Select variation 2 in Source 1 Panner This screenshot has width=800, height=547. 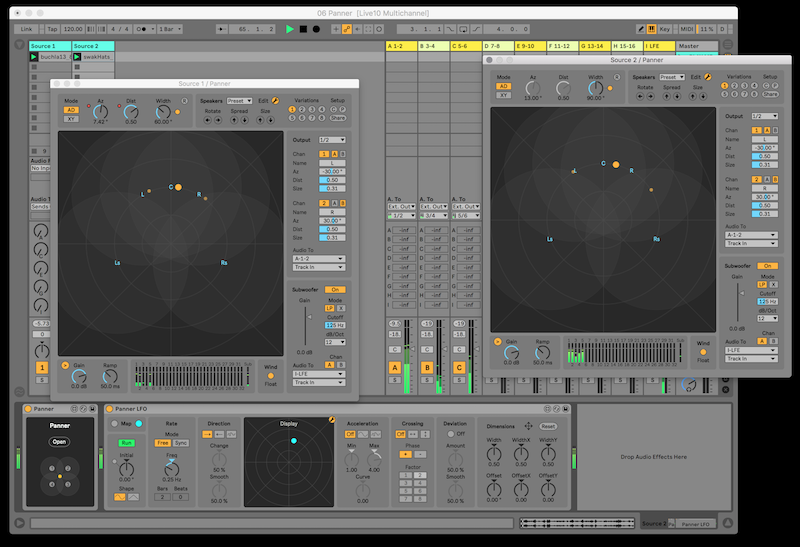coord(302,109)
